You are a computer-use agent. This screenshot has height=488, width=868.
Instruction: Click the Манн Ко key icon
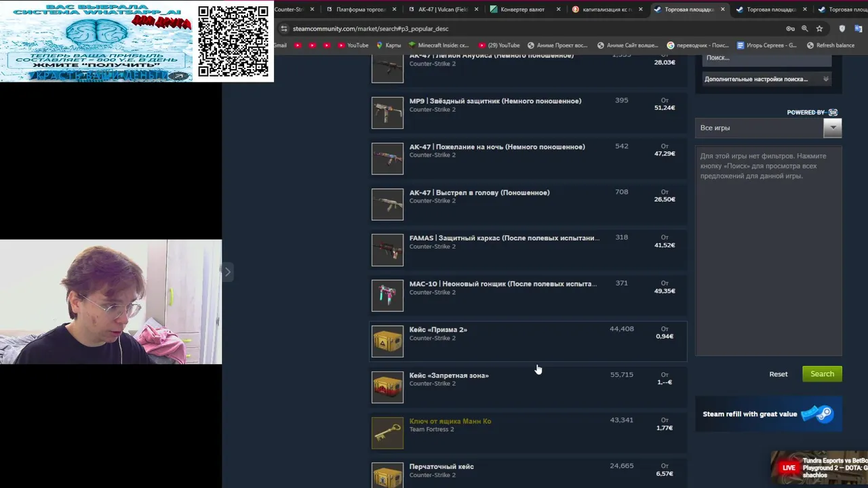[387, 433]
